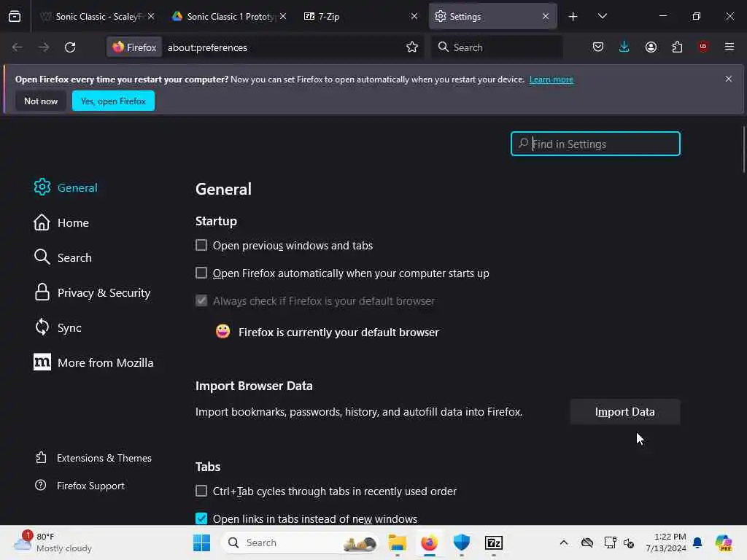The height and width of the screenshot is (560, 747).
Task: Open Firefox Support link
Action: (80, 486)
